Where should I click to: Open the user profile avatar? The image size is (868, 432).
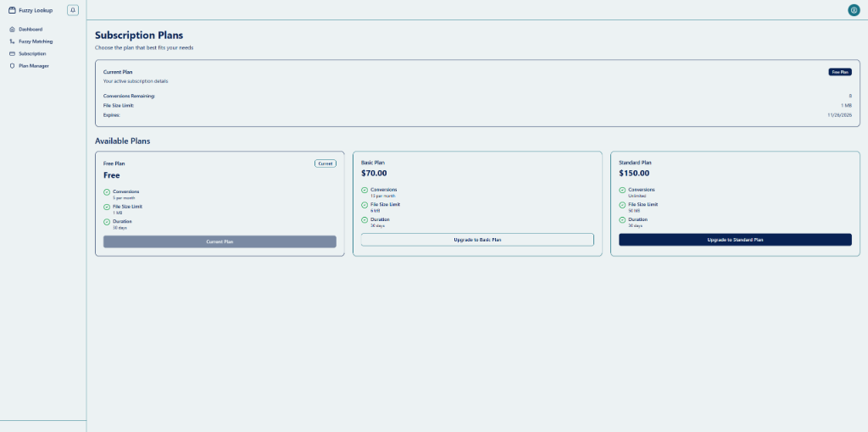pos(854,10)
